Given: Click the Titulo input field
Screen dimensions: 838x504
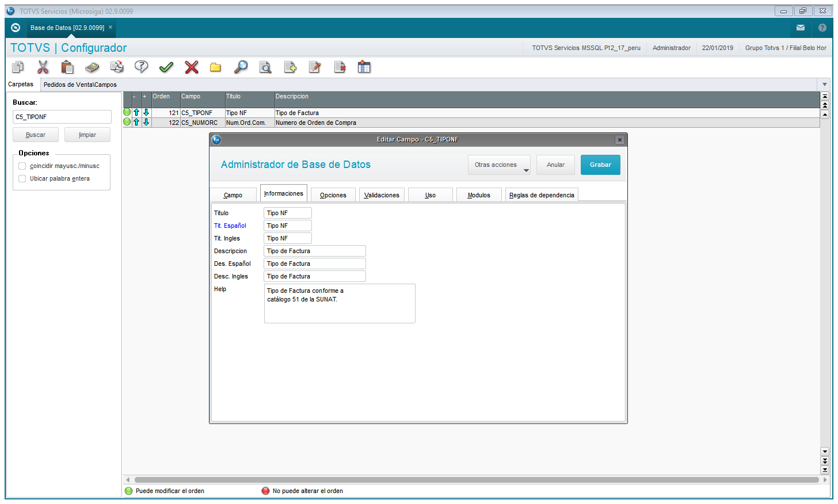Looking at the screenshot, I should pos(288,213).
